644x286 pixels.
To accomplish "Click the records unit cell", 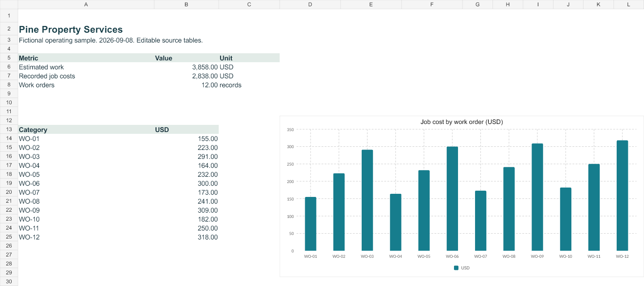I will coord(249,85).
